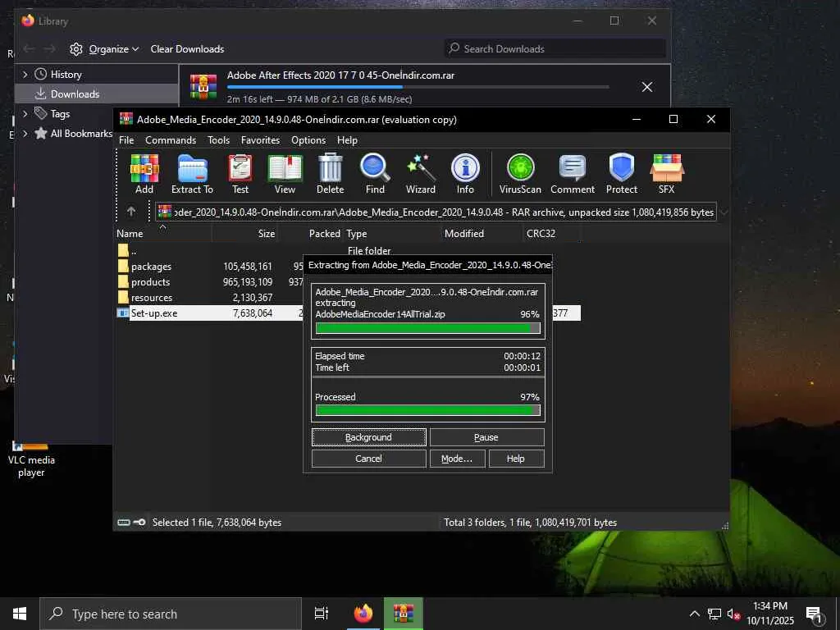This screenshot has width=840, height=630.
Task: Click the Extract To toolbar icon
Action: tap(192, 174)
